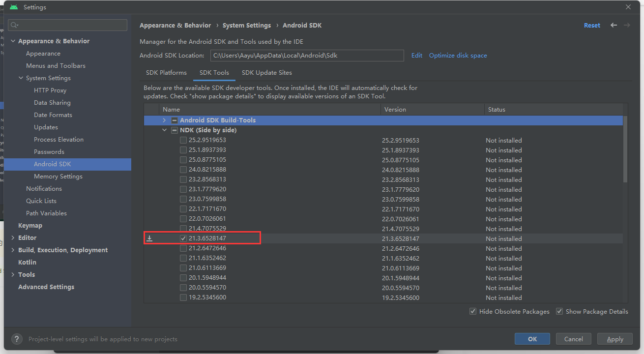Disable Show Package Details checkbox
Image resolution: width=644 pixels, height=354 pixels.
[x=559, y=311]
